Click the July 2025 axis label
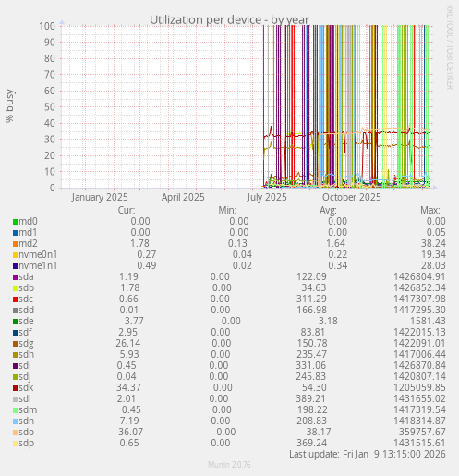 click(x=267, y=197)
